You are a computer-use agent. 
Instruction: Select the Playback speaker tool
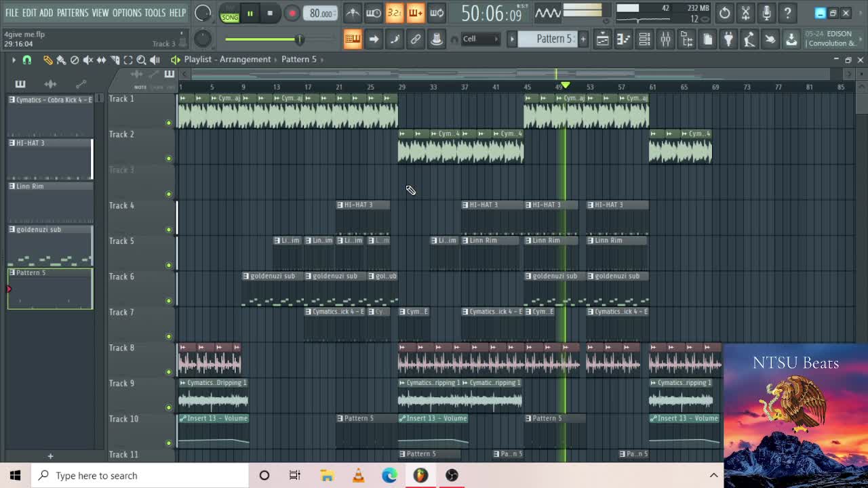click(155, 60)
